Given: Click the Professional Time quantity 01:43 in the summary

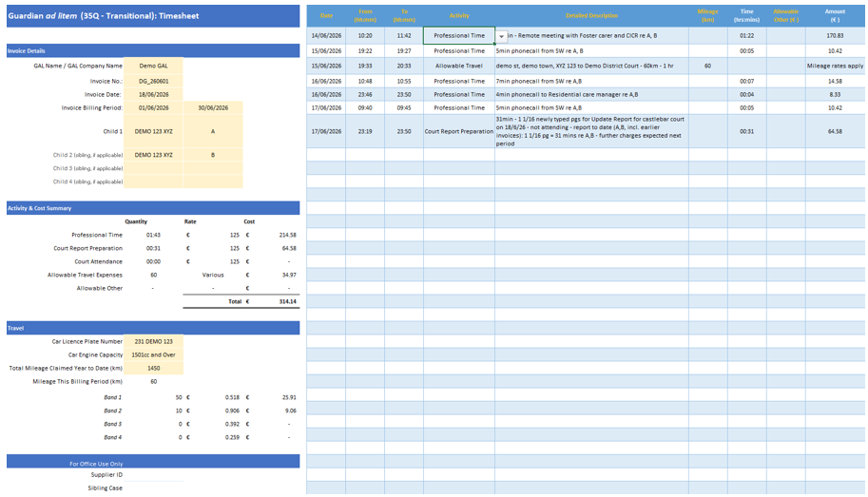Looking at the screenshot, I should (153, 235).
